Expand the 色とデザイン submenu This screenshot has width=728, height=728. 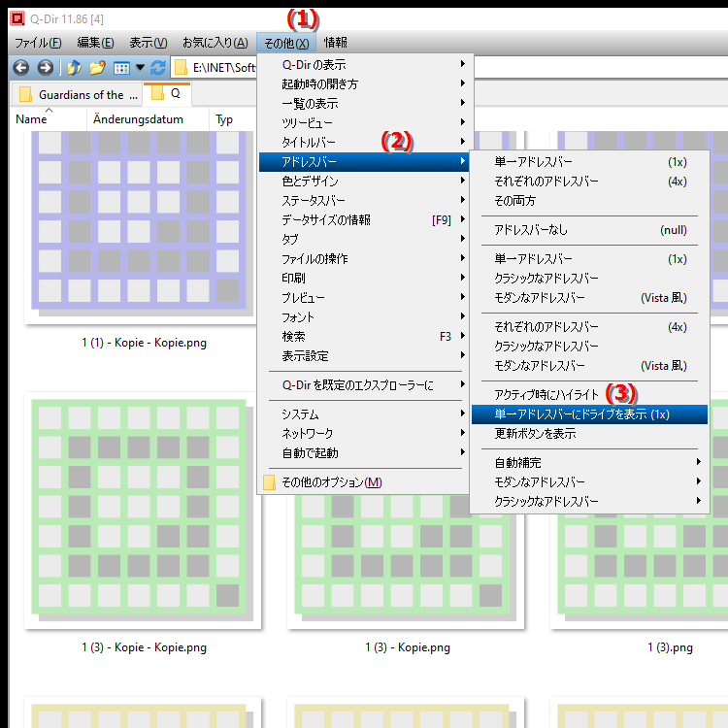(x=364, y=182)
